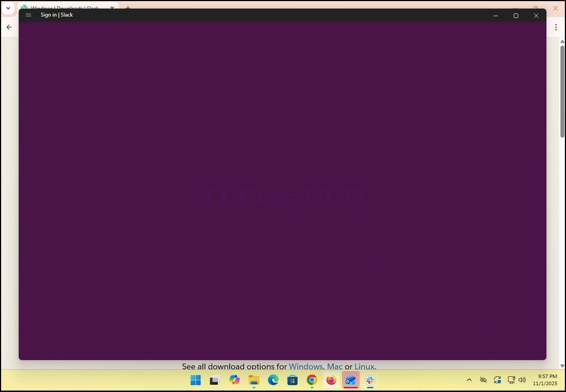Show hidden system tray icons

pyautogui.click(x=469, y=380)
